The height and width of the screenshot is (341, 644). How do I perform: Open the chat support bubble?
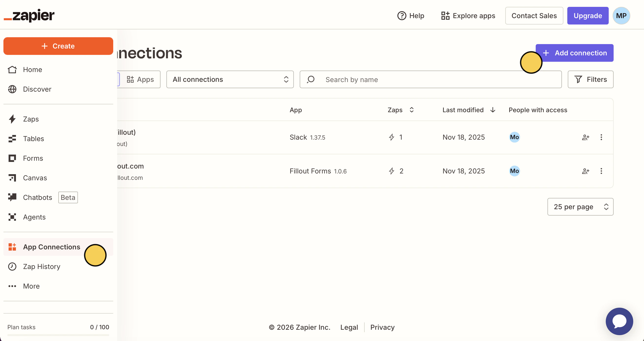click(x=619, y=321)
